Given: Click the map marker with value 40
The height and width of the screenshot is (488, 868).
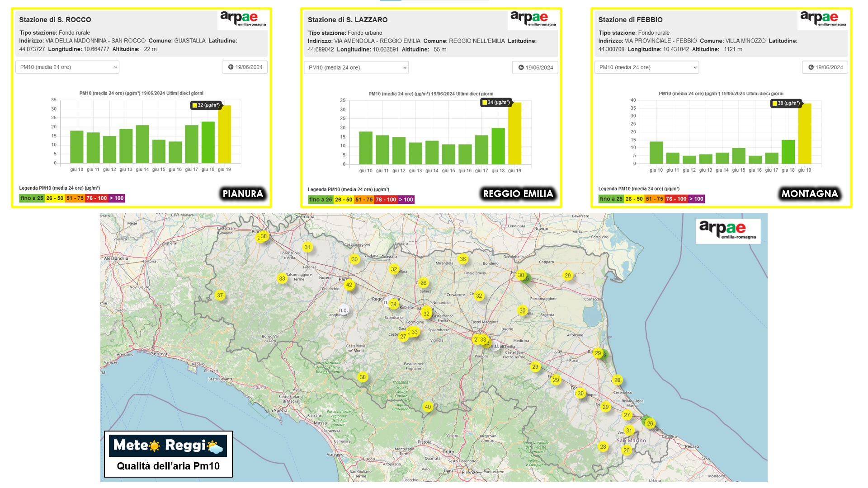Looking at the screenshot, I should pos(428,407).
